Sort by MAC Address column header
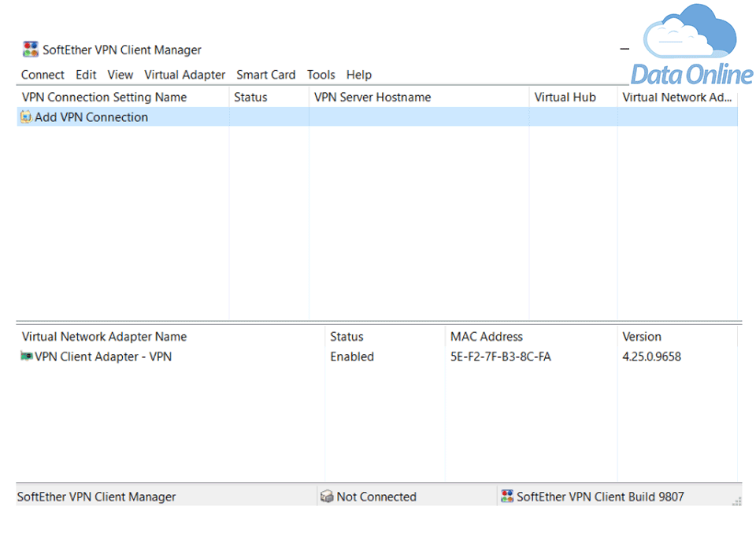 click(x=532, y=337)
